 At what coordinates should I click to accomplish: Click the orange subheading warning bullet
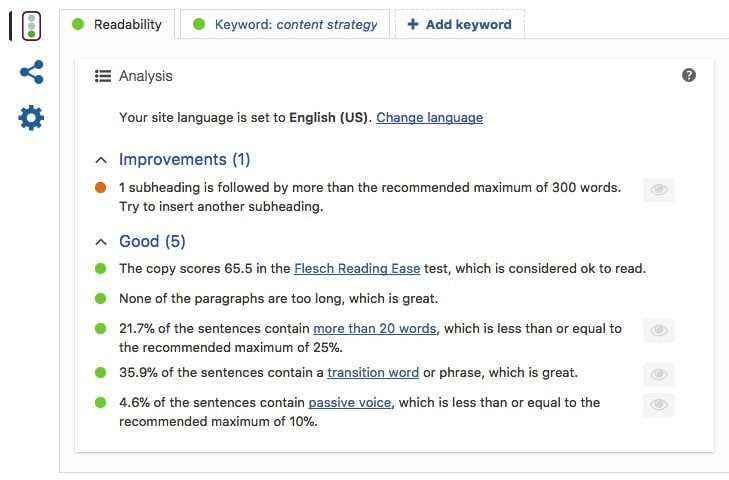100,187
